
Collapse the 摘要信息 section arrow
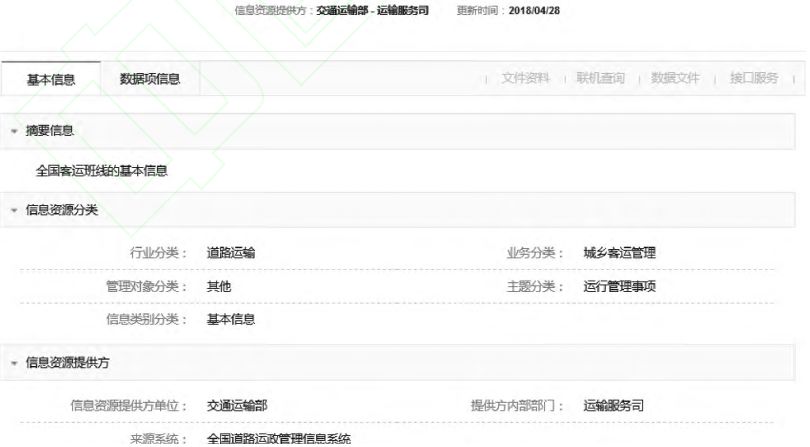14,131
